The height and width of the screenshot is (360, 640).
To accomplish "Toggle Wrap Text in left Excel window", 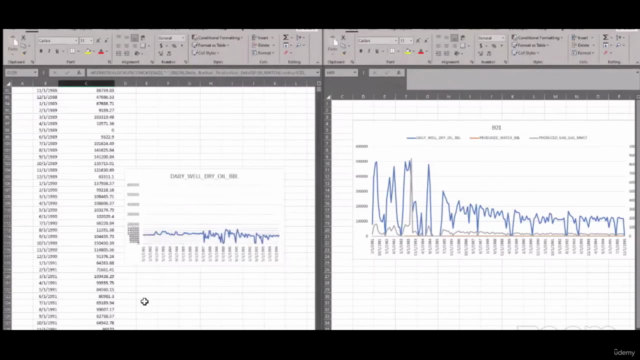I will (143, 37).
